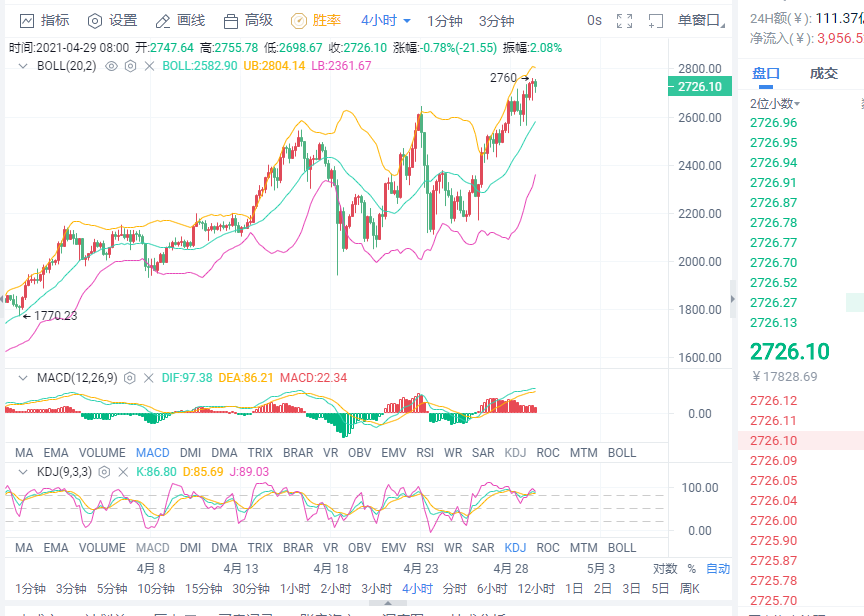The width and height of the screenshot is (864, 616).
Task: Select RSI in the MACD panel indicator row
Action: pyautogui.click(x=425, y=453)
